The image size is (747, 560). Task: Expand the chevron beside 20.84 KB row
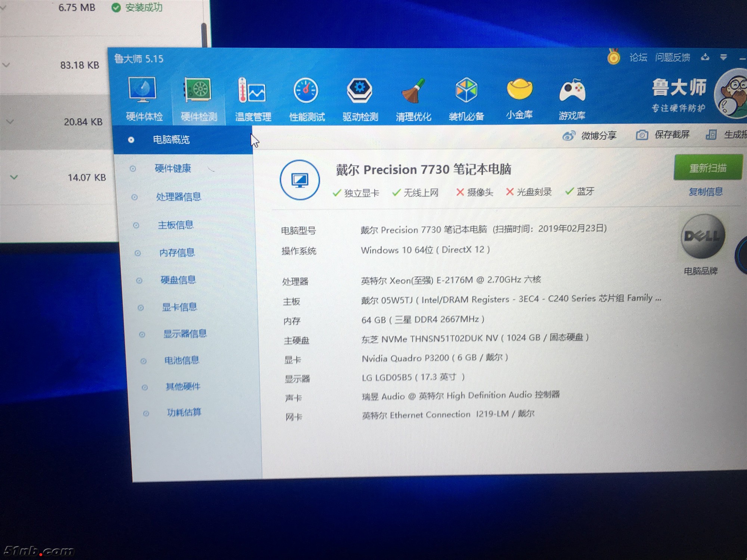click(10, 121)
